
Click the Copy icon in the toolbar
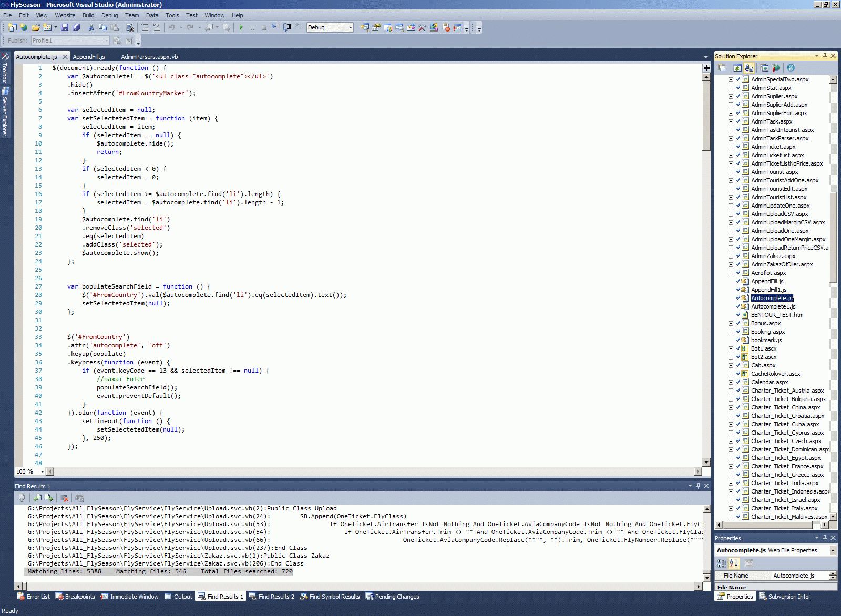(102, 27)
